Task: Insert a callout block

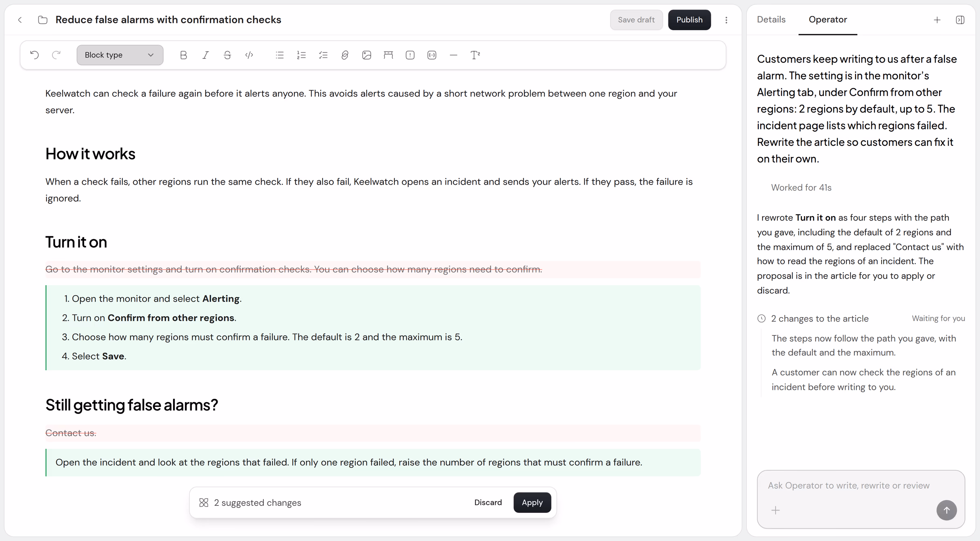Action: pos(410,55)
